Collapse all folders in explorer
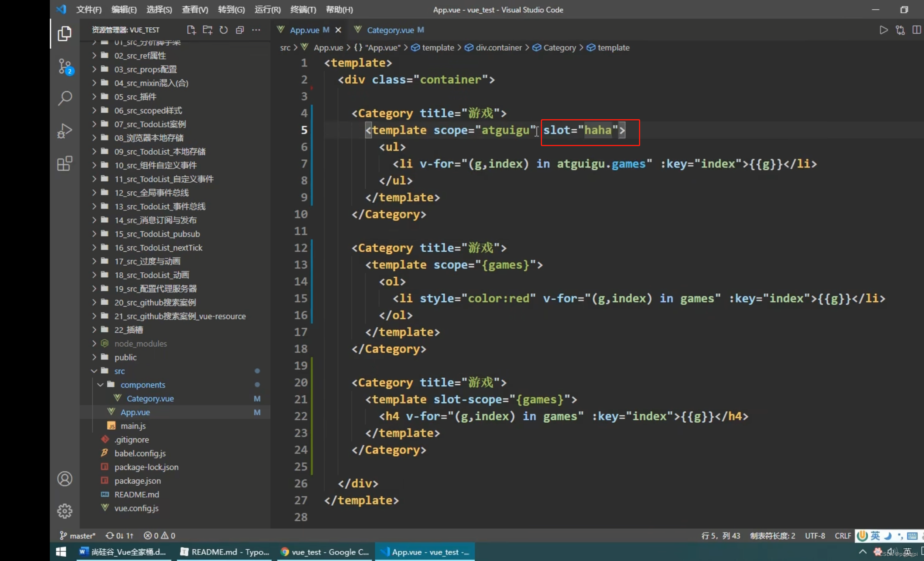The width and height of the screenshot is (924, 561). tap(240, 30)
